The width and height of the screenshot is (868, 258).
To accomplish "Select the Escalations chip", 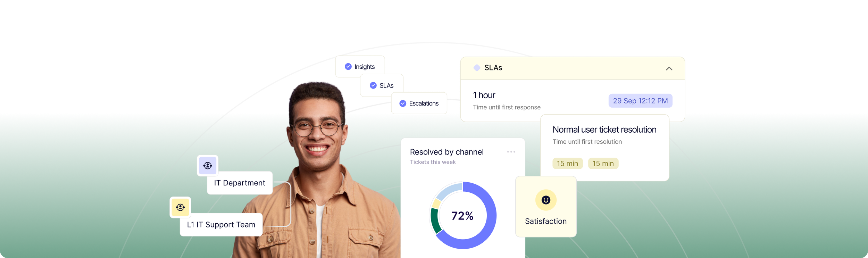I will pos(419,103).
